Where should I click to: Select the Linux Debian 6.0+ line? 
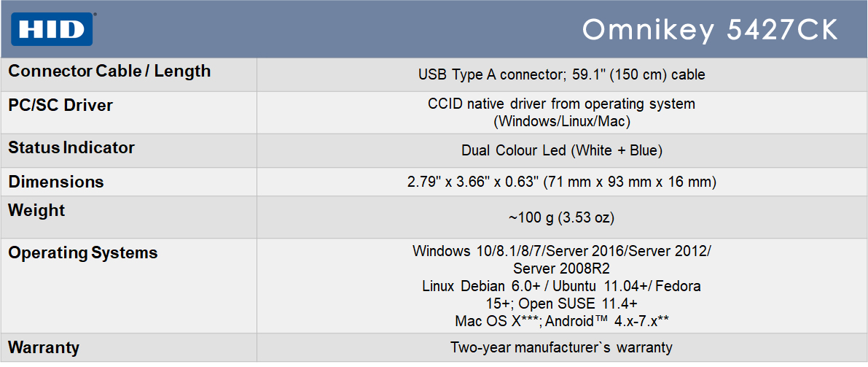pyautogui.click(x=562, y=287)
